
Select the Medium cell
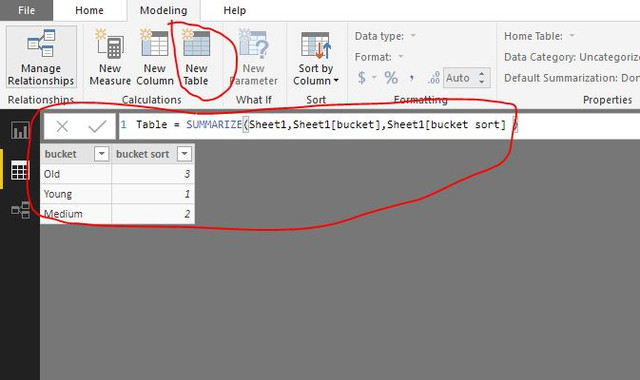coord(76,214)
